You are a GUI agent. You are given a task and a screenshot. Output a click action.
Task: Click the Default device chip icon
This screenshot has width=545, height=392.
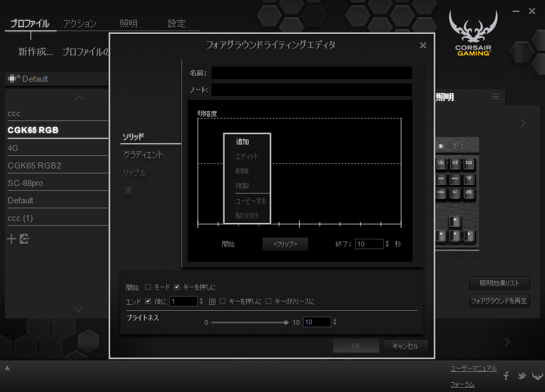pyautogui.click(x=13, y=79)
